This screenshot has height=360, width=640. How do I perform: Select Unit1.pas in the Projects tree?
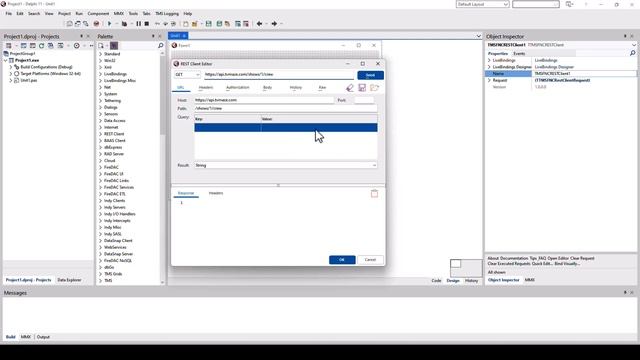(x=29, y=80)
